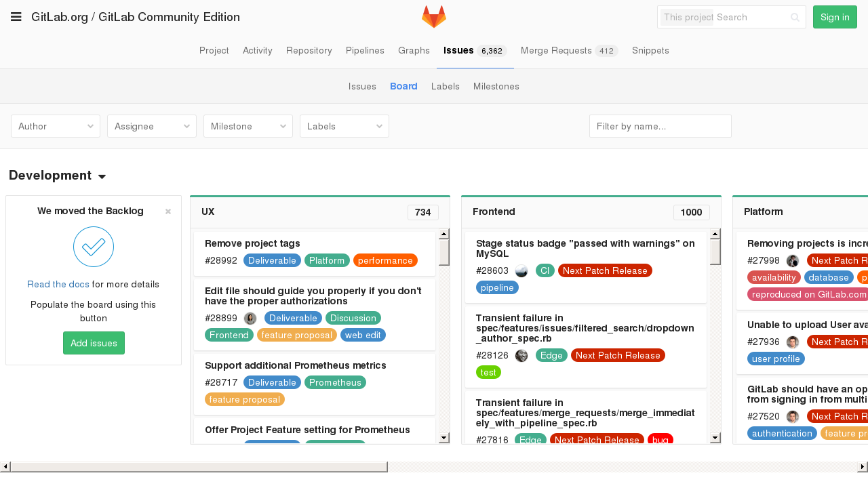Click the Add issues button
868x488 pixels.
point(94,343)
